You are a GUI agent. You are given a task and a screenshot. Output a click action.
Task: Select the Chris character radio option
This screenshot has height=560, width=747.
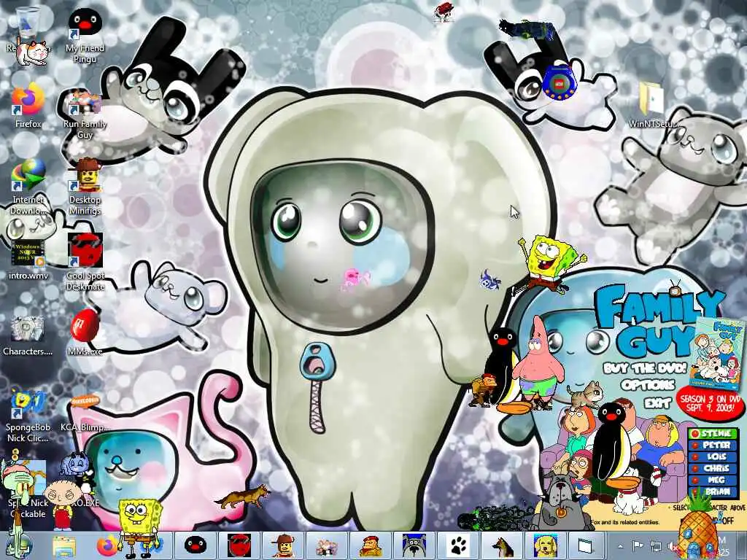(x=713, y=469)
